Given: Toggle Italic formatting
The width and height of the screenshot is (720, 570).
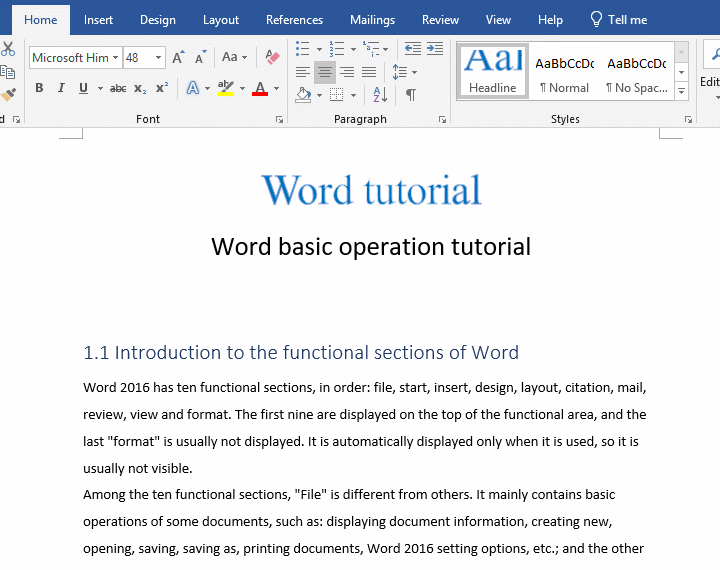Looking at the screenshot, I should click(61, 89).
